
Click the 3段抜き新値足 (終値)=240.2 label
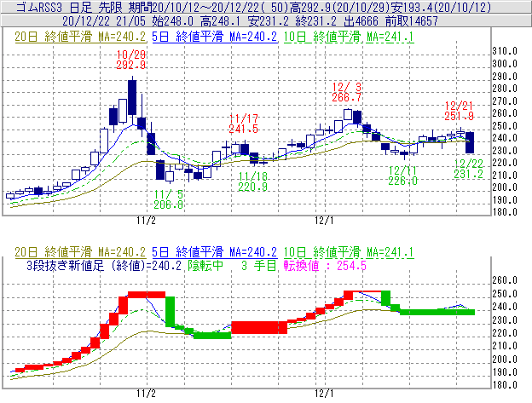(104, 265)
